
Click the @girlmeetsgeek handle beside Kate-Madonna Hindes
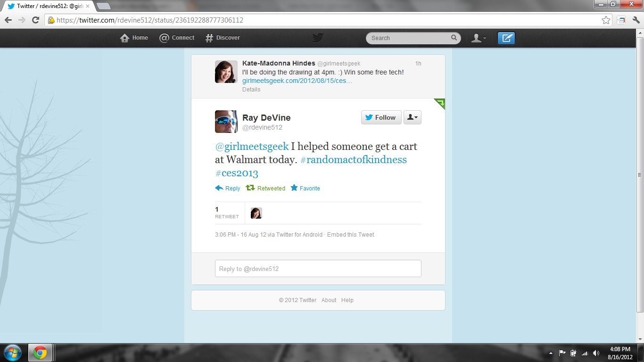click(339, 63)
